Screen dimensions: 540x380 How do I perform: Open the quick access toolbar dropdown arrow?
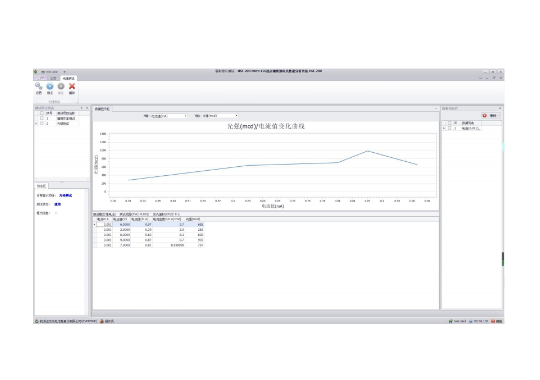64,72
